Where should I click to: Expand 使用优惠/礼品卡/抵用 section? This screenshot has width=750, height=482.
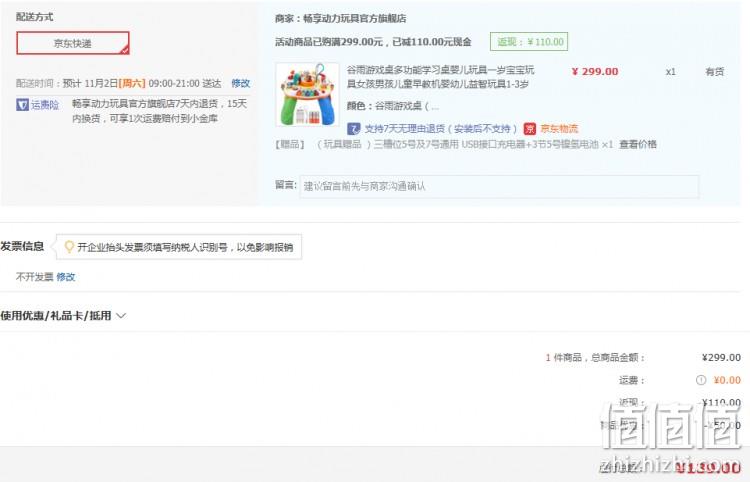[63, 316]
